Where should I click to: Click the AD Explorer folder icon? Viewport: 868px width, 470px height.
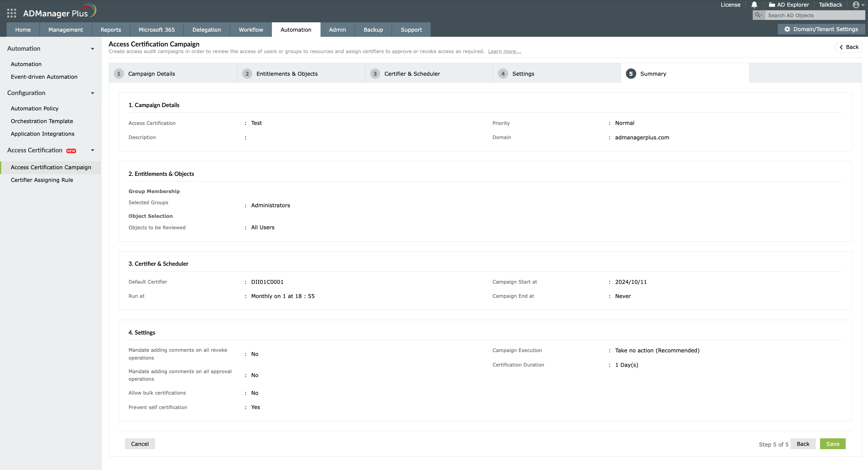tap(772, 5)
